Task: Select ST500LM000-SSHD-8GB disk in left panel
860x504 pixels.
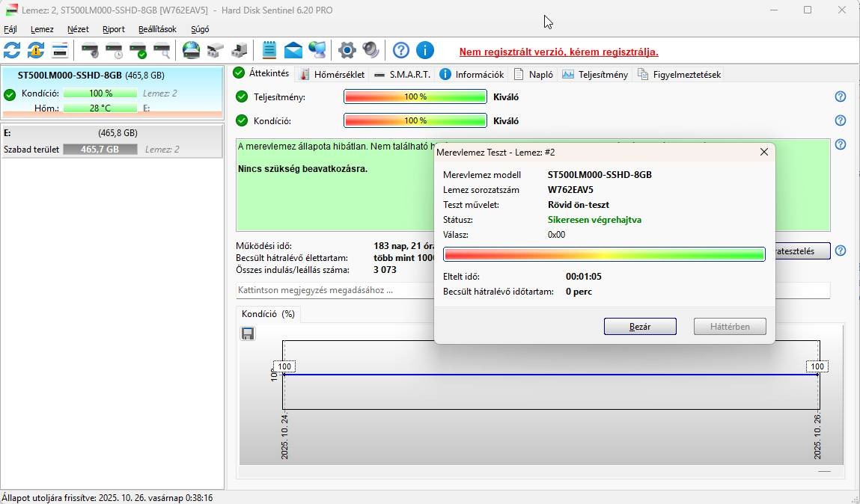Action: coord(112,92)
